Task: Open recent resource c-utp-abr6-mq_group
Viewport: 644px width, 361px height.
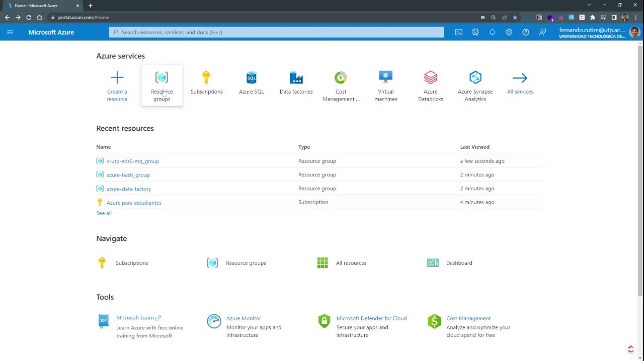Action: click(133, 161)
